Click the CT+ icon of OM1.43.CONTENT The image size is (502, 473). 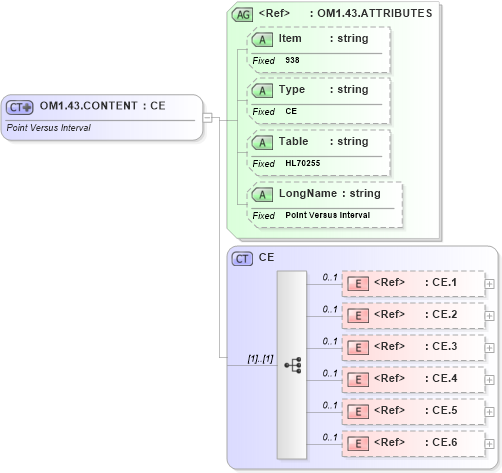[x=20, y=107]
